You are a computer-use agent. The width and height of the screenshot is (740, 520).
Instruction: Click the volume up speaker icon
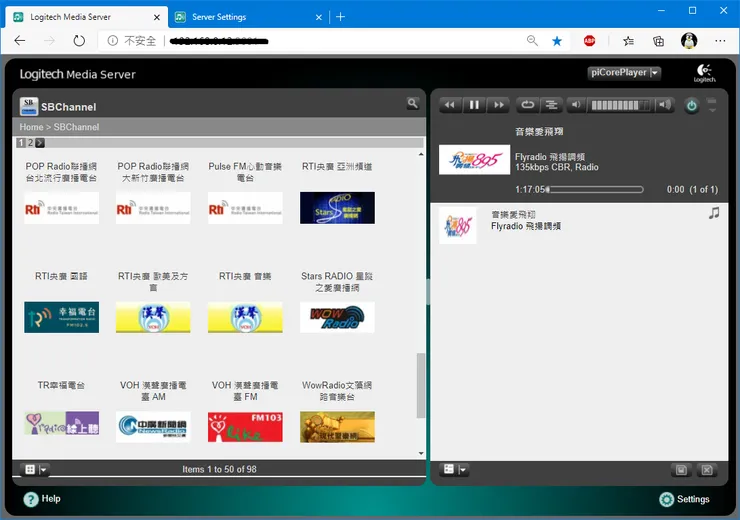pyautogui.click(x=665, y=105)
